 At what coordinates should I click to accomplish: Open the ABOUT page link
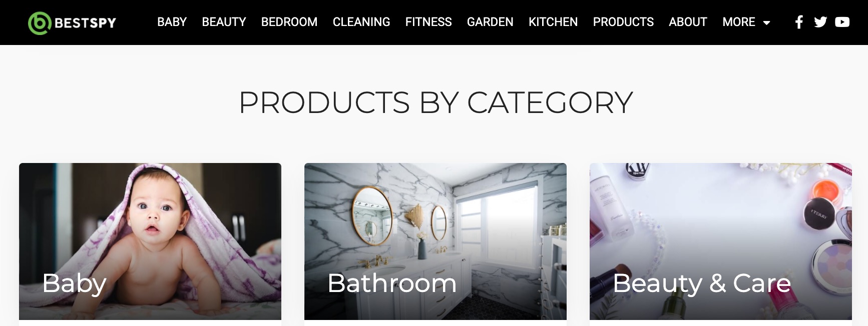click(x=688, y=22)
